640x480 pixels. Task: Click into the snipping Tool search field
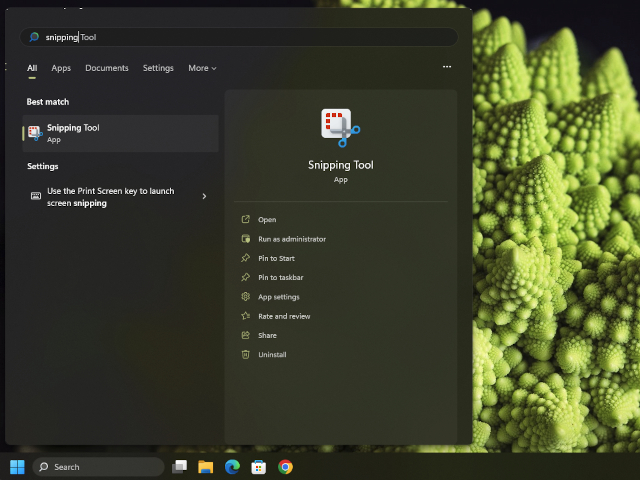click(x=239, y=37)
